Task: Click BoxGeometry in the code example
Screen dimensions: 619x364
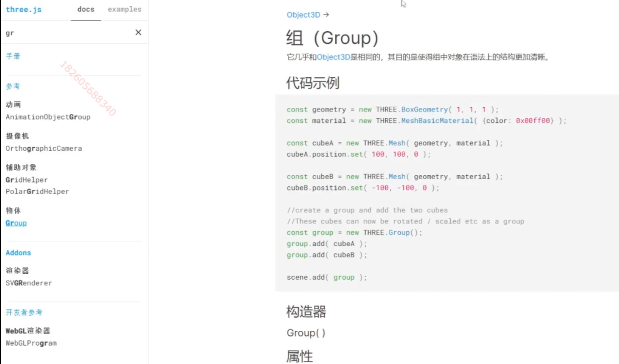Action: [424, 109]
